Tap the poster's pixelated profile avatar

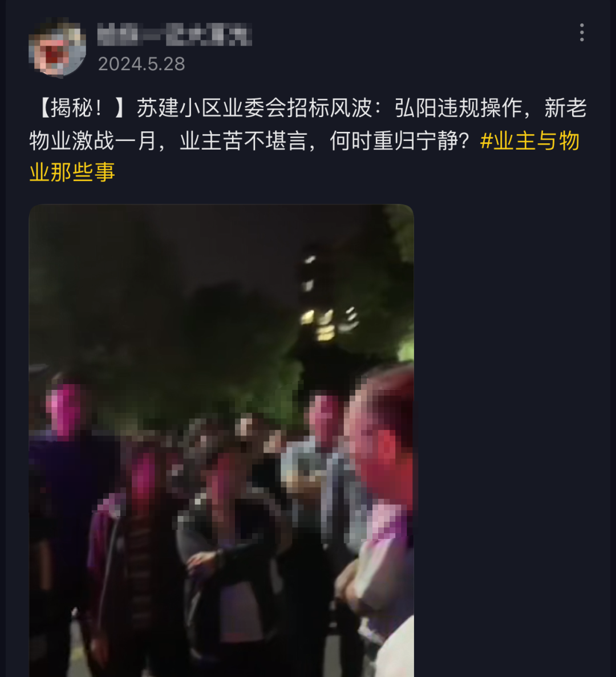pos(57,49)
